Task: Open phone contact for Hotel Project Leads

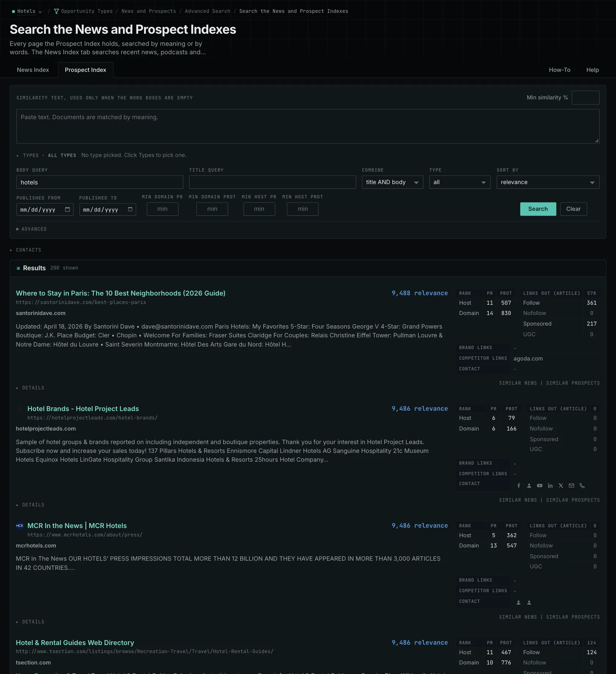Action: [x=582, y=486]
